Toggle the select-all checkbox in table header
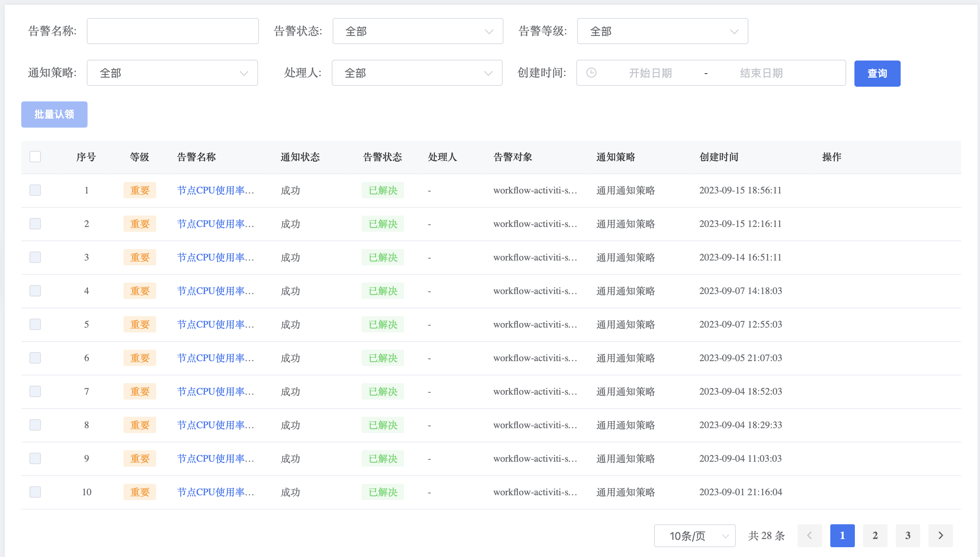This screenshot has height=557, width=980. [35, 157]
